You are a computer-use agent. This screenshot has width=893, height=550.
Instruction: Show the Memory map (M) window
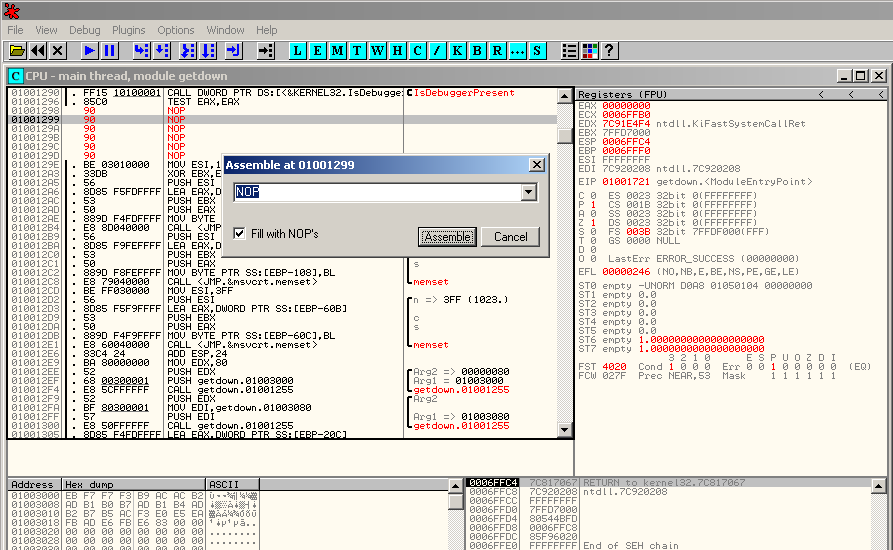coord(338,50)
